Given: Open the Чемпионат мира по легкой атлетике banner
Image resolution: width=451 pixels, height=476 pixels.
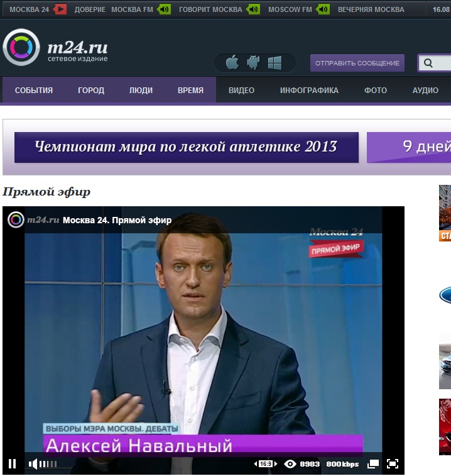Looking at the screenshot, I should 187,147.
